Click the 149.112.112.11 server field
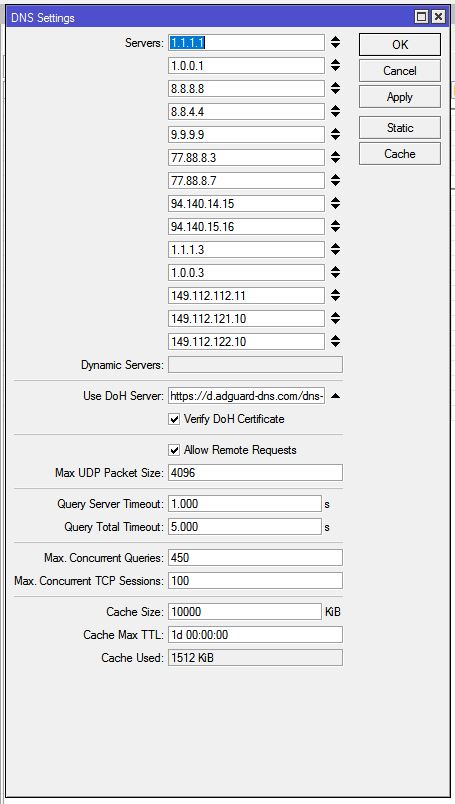The image size is (455, 804). tap(246, 295)
